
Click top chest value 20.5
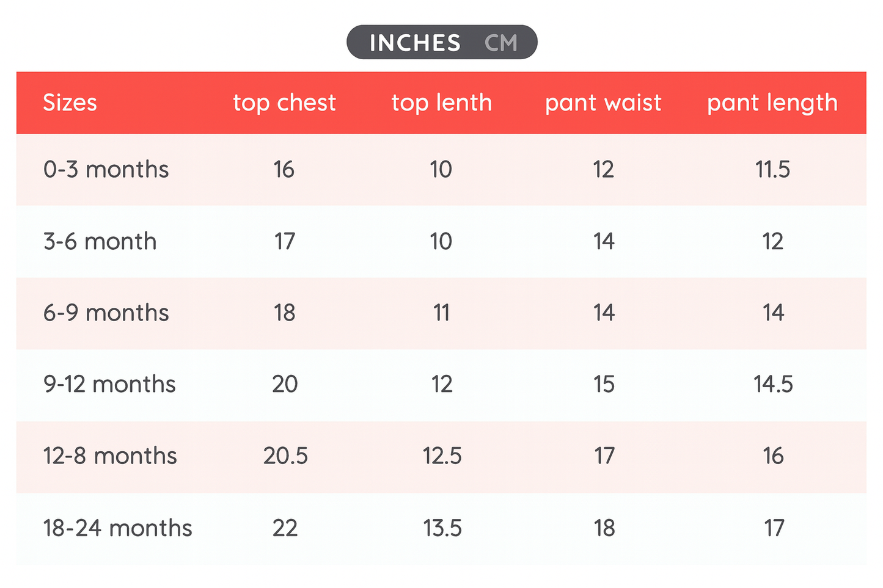click(285, 456)
